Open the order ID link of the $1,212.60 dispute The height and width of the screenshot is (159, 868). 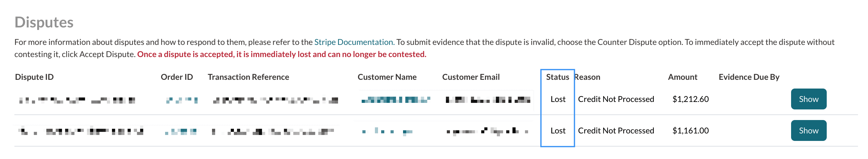[x=182, y=100]
